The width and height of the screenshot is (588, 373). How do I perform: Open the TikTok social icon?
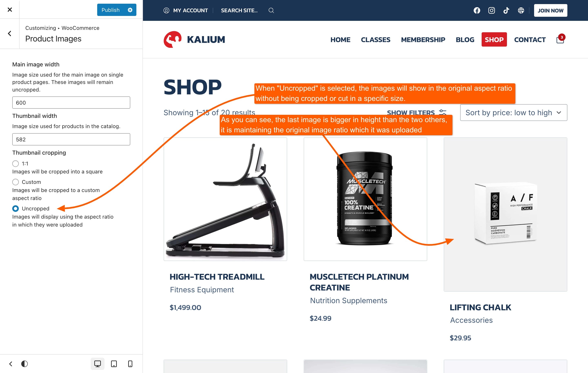pyautogui.click(x=506, y=10)
